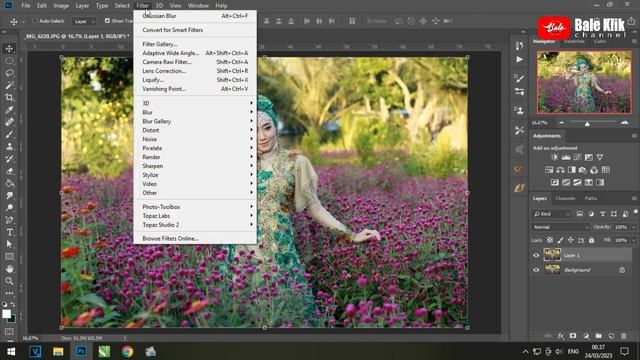Select the Horizontal Type tool
640x360 pixels.
[x=9, y=232]
